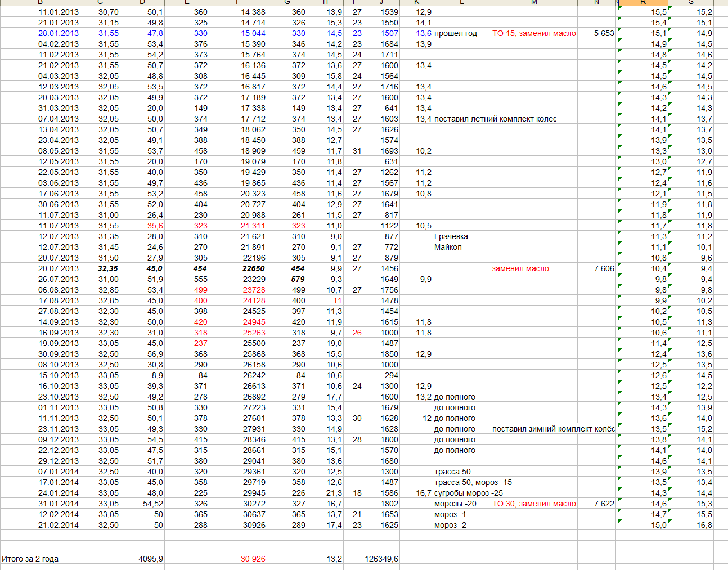Select the note 'поставил зимний комплект колёс'
Viewport: 728px width, 570px height.
coord(554,429)
